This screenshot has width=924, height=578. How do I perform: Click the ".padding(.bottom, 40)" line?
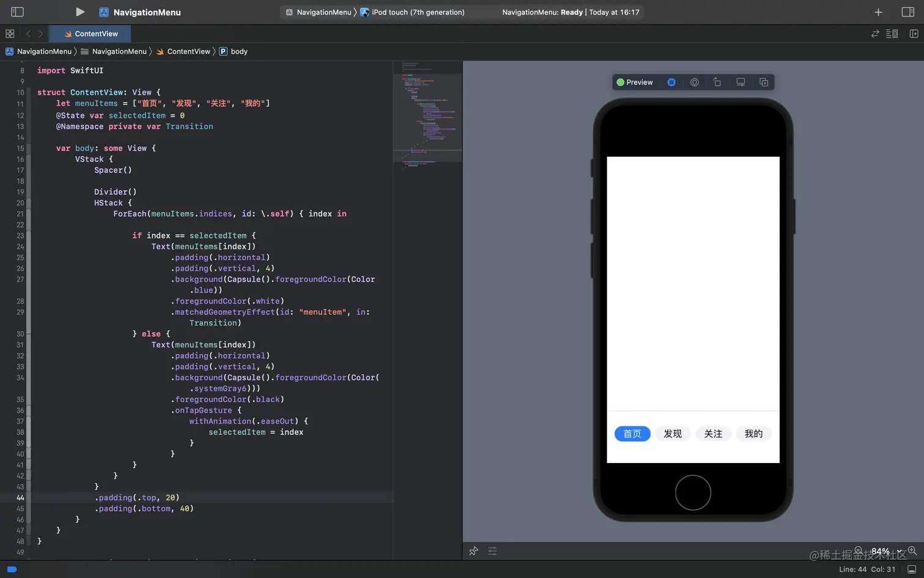click(144, 508)
